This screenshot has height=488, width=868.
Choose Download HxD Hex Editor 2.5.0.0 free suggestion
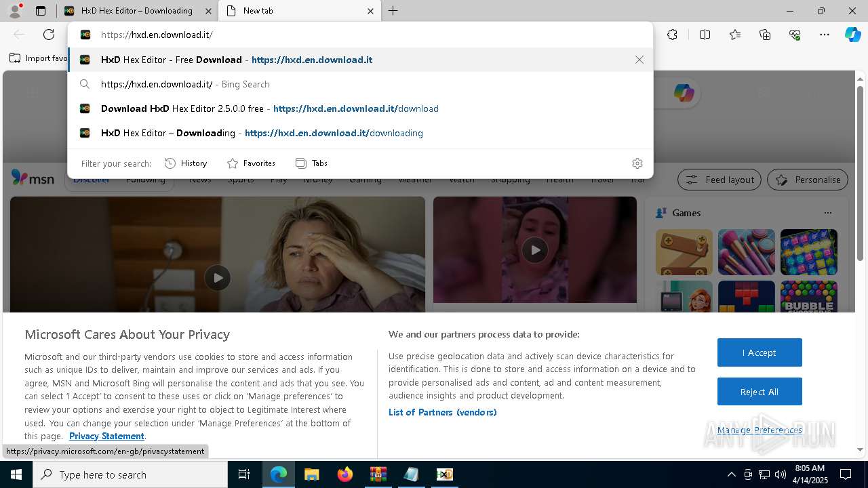(x=360, y=108)
